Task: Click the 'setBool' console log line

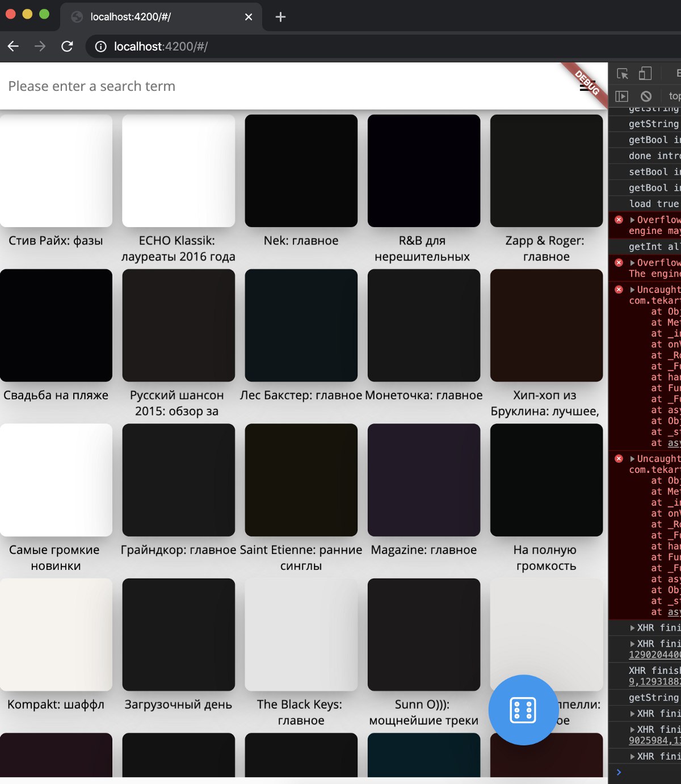Action: coord(654,171)
